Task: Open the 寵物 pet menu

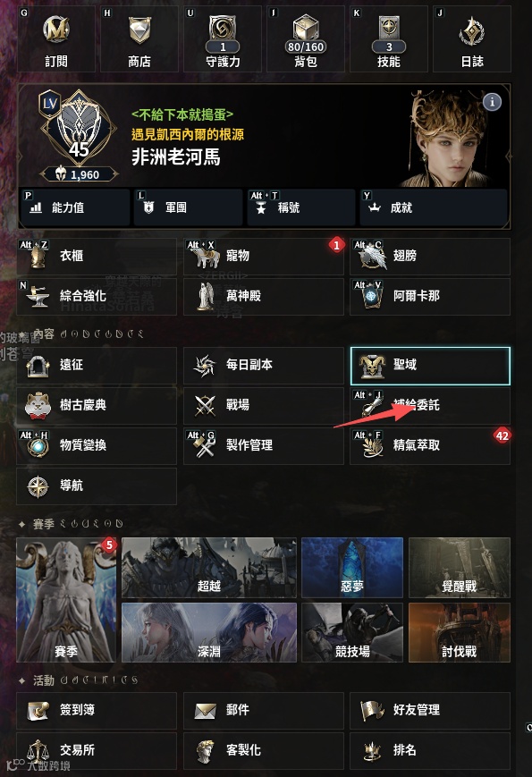Action: (264, 257)
